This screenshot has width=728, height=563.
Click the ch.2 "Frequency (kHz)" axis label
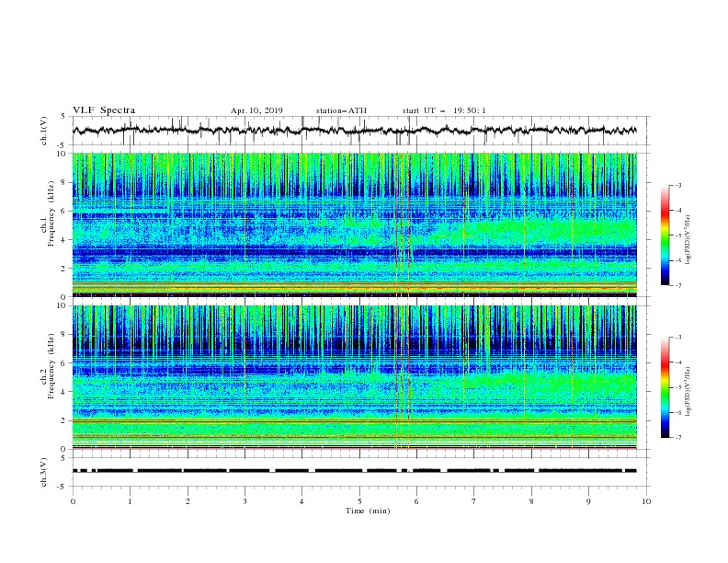tap(51, 366)
